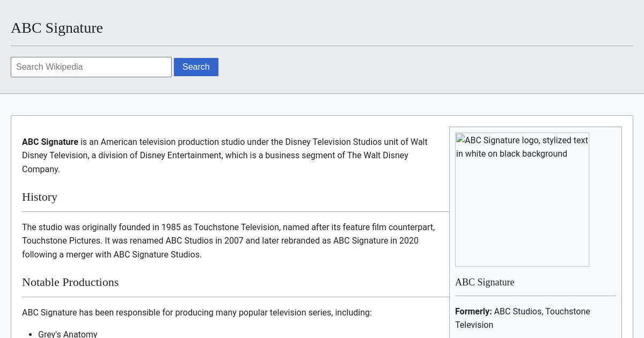Screen dimensions: 644x338
Task: Select the History section heading
Action: click(40, 197)
